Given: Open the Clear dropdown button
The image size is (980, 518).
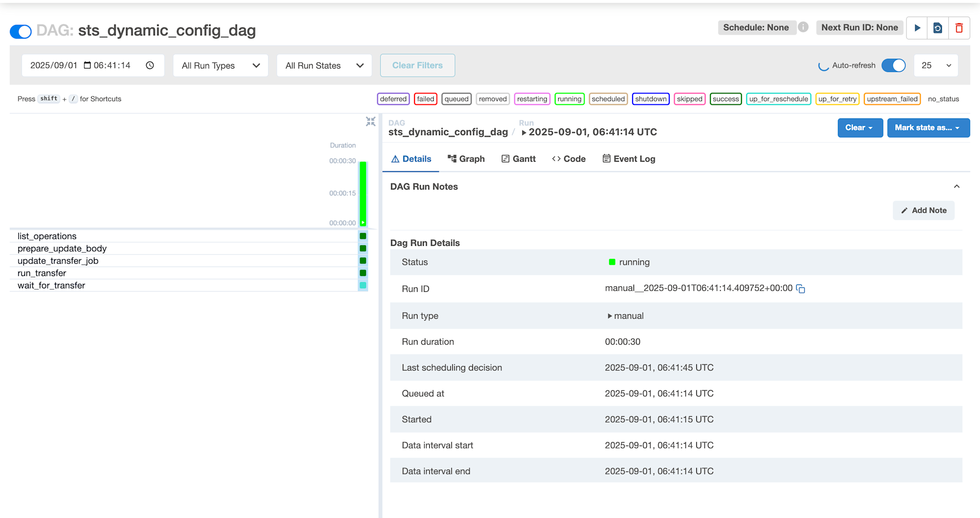Looking at the screenshot, I should click(860, 127).
